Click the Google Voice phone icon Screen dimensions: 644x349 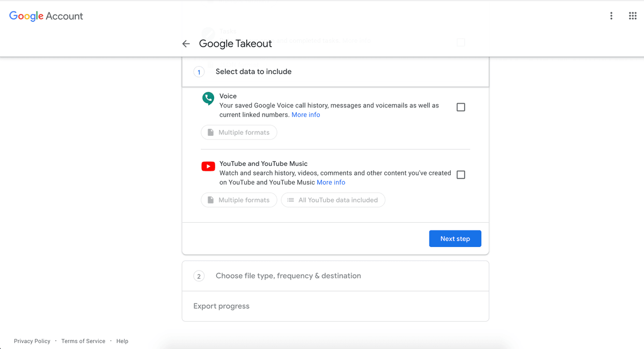[x=208, y=99]
